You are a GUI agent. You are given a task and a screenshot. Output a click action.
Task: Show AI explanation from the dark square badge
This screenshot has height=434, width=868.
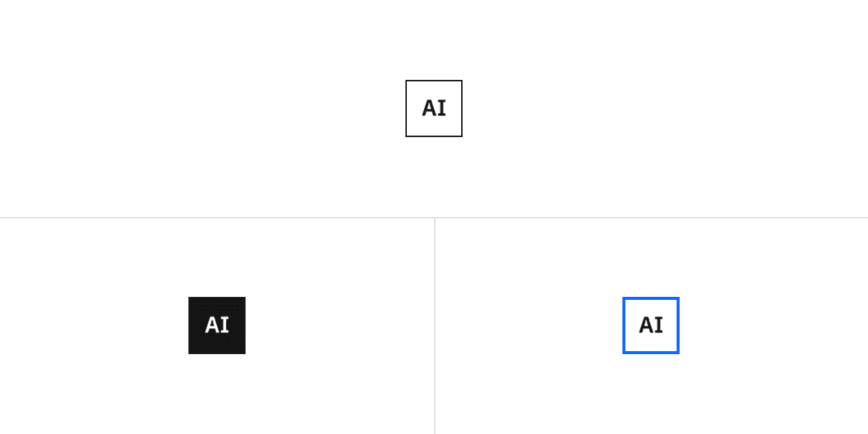pyautogui.click(x=217, y=325)
